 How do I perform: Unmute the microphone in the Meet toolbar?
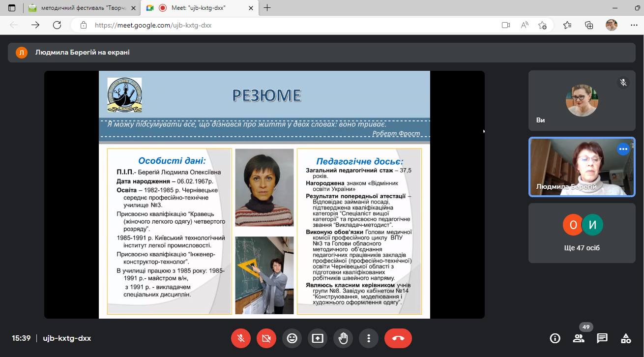241,338
